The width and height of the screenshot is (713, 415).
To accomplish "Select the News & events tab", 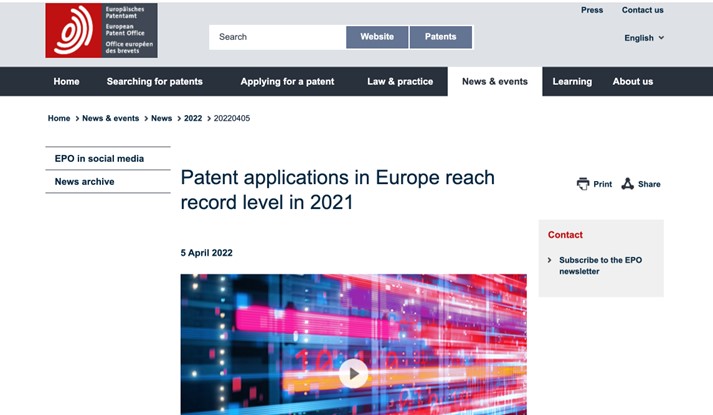I will coord(495,81).
